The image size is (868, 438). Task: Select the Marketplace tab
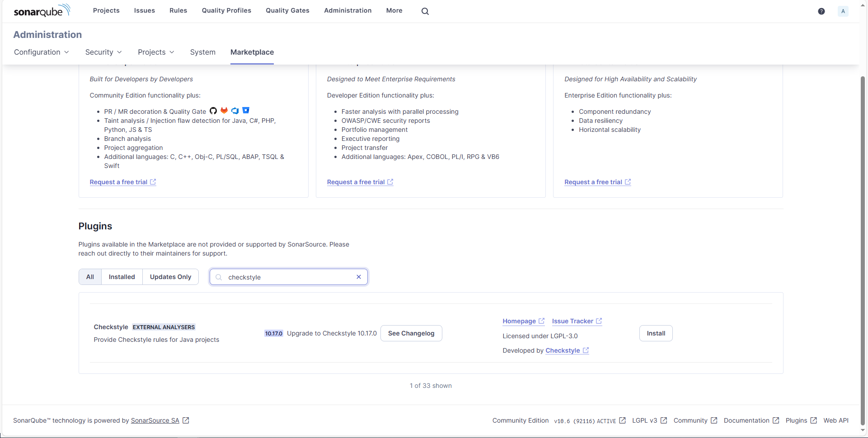(252, 52)
